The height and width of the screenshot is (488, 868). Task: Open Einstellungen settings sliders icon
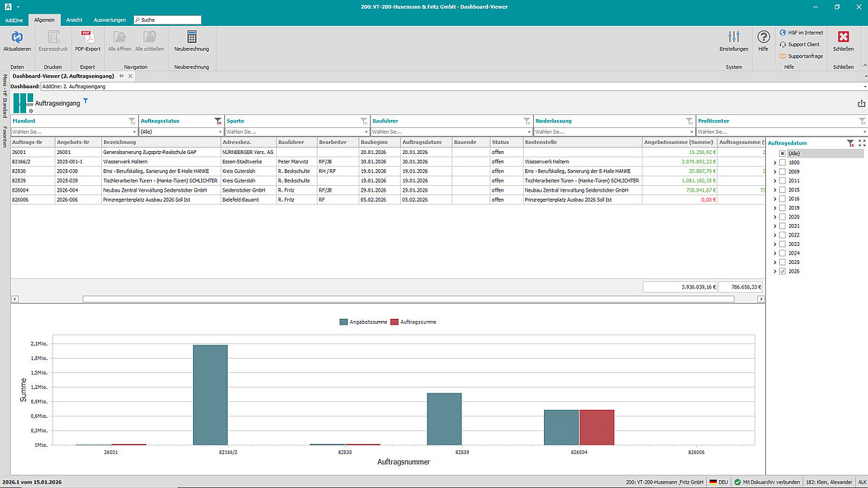tap(733, 37)
